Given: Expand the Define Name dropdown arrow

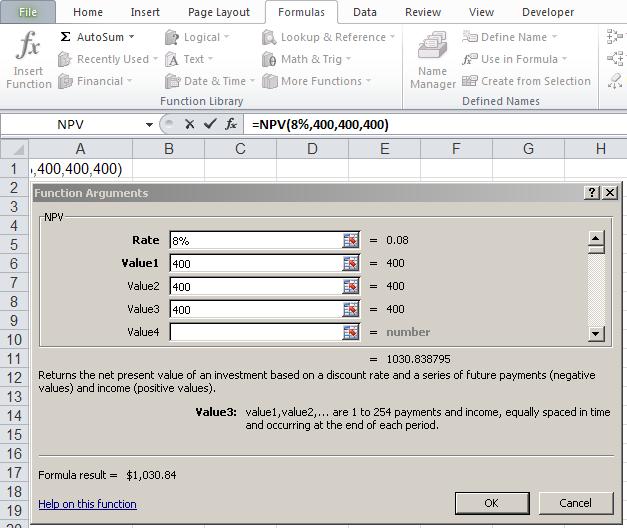Looking at the screenshot, I should click(x=554, y=37).
